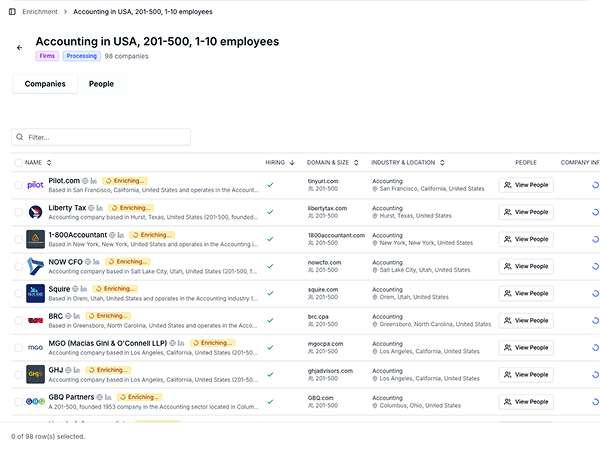Click the Squire company logo

35,294
